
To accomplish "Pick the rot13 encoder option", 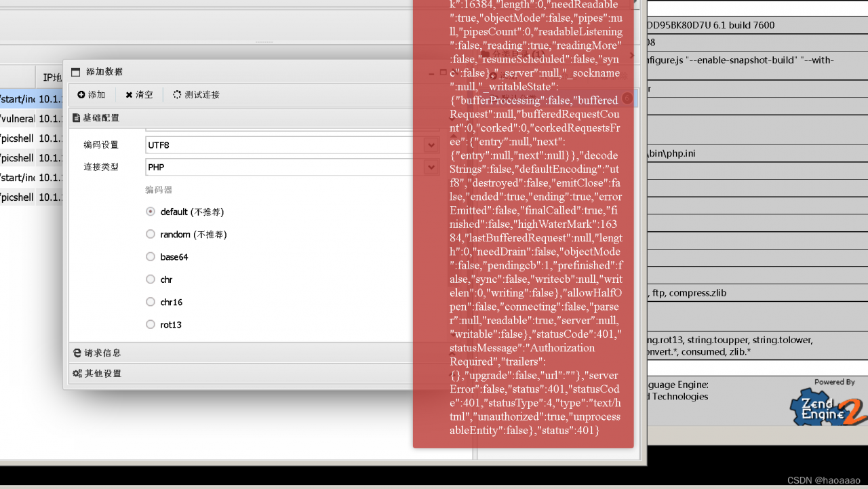I will [x=151, y=324].
